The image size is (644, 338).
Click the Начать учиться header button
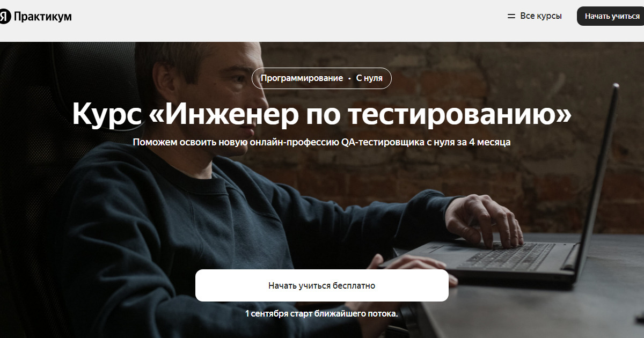612,16
